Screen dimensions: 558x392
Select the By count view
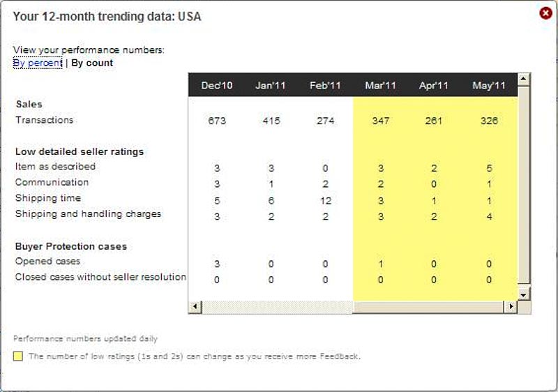pos(92,63)
